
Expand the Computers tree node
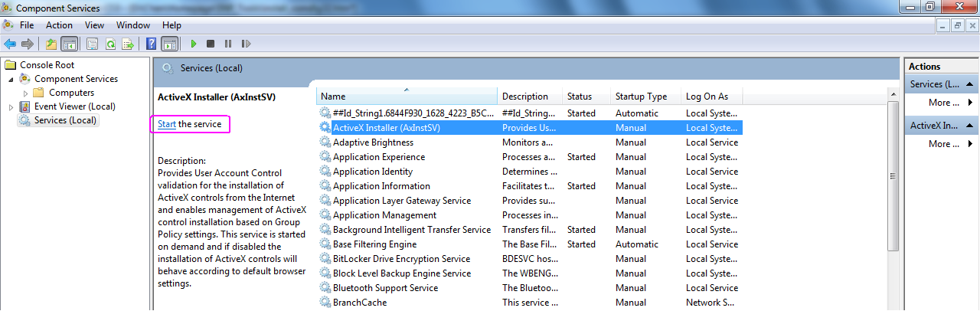pyautogui.click(x=26, y=93)
